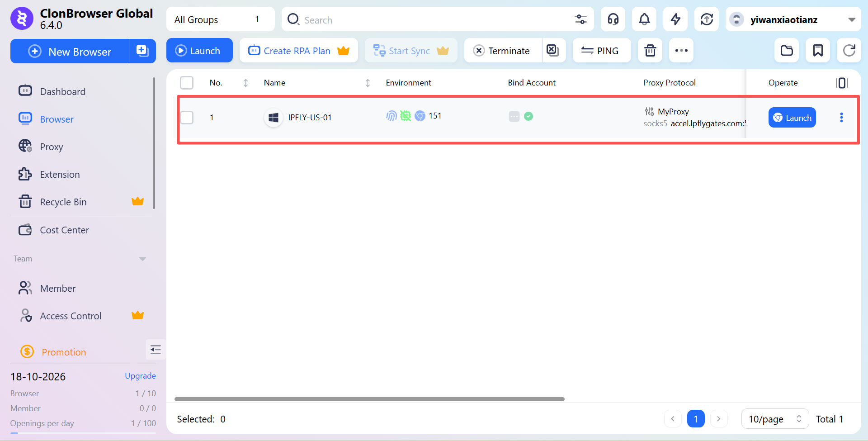Click the toolbar Launch button
Viewport: 868px width, 441px height.
(199, 50)
